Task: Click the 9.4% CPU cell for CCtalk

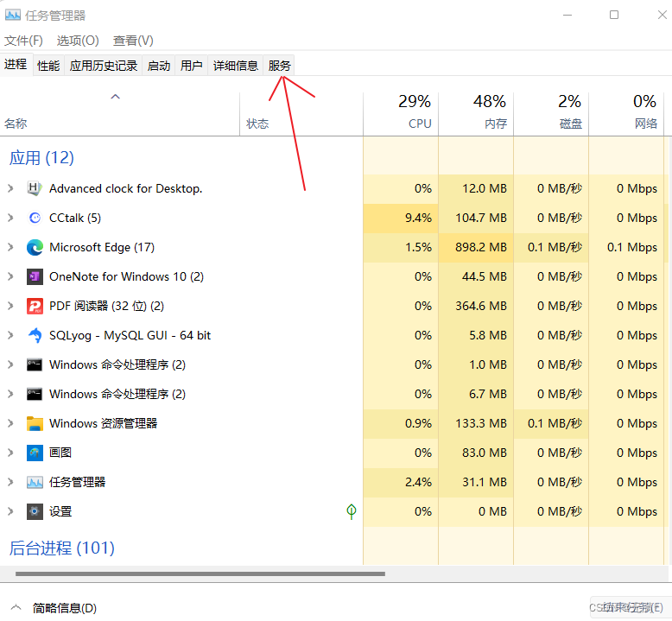Action: pyautogui.click(x=401, y=219)
